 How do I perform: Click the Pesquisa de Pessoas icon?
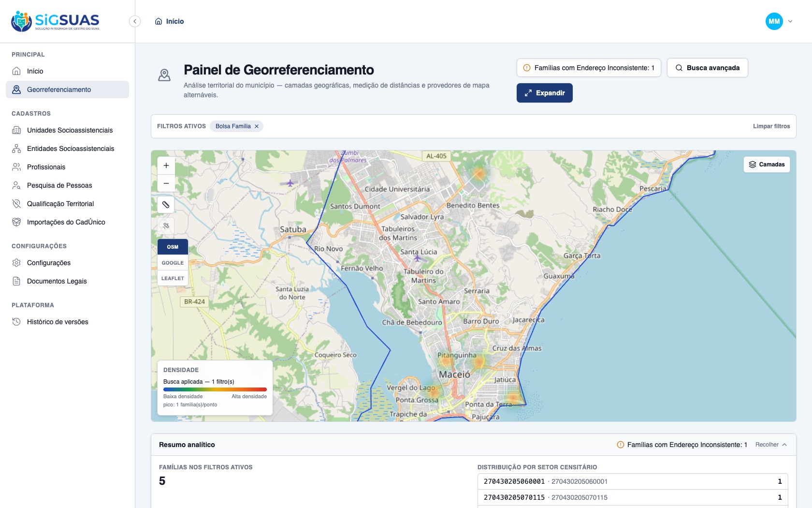click(16, 185)
